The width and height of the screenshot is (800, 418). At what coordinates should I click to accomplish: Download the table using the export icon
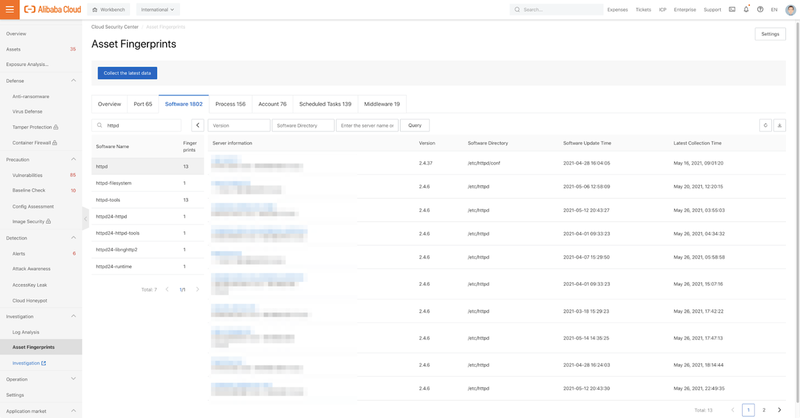(x=780, y=126)
